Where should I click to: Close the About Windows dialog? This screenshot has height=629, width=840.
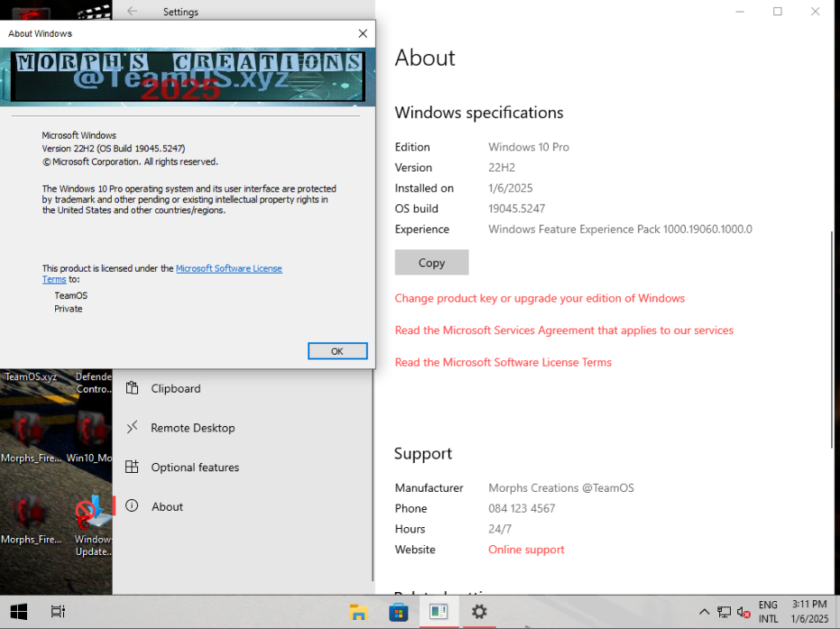point(363,33)
